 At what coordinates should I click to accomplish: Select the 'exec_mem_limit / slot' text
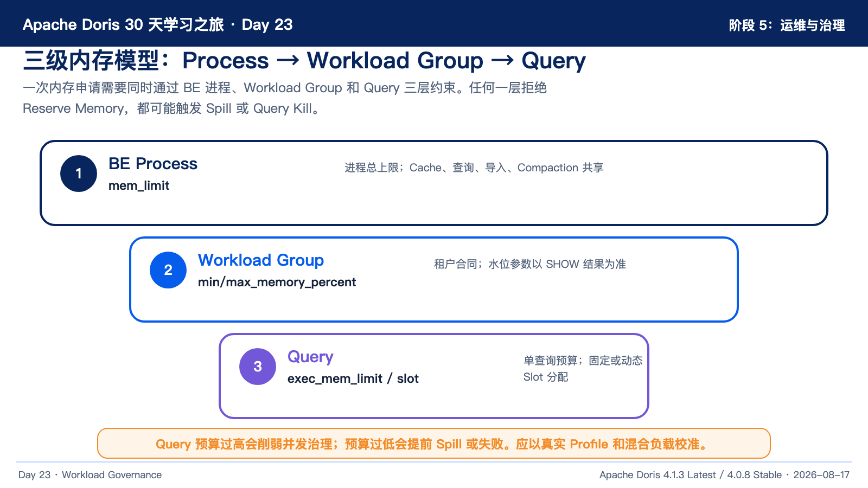coord(353,378)
